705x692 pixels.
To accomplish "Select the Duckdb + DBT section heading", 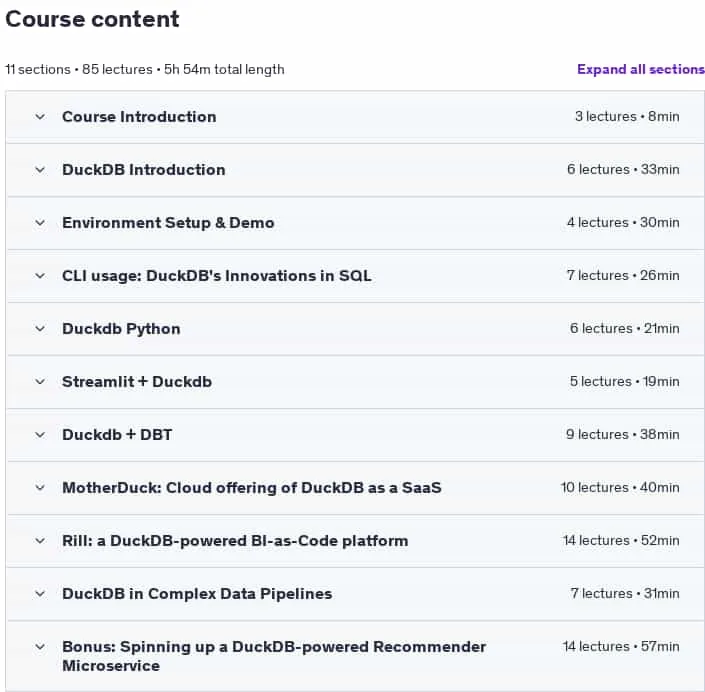I will coord(117,435).
